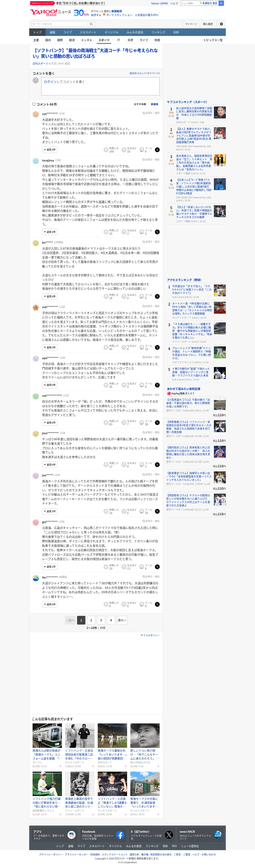Screen dimensions: 255x868
Task: Open the Yahoo! JAPAN News logo
Action: (51, 12)
